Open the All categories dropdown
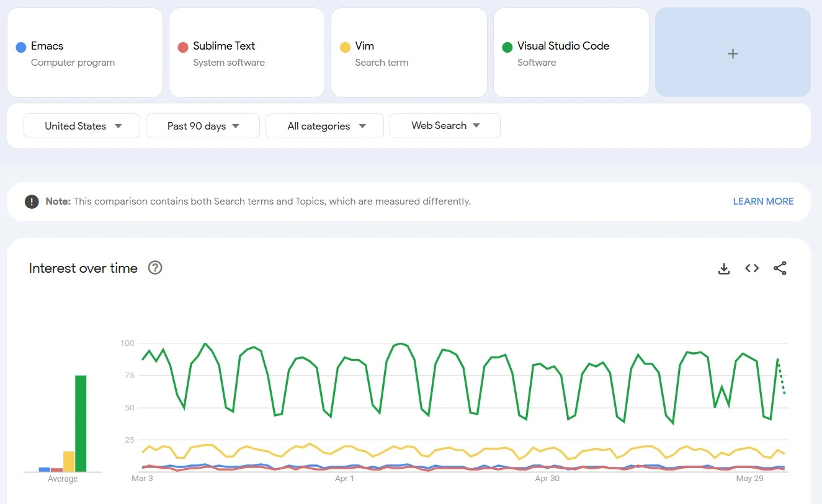Image resolution: width=822 pixels, height=504 pixels. point(325,126)
